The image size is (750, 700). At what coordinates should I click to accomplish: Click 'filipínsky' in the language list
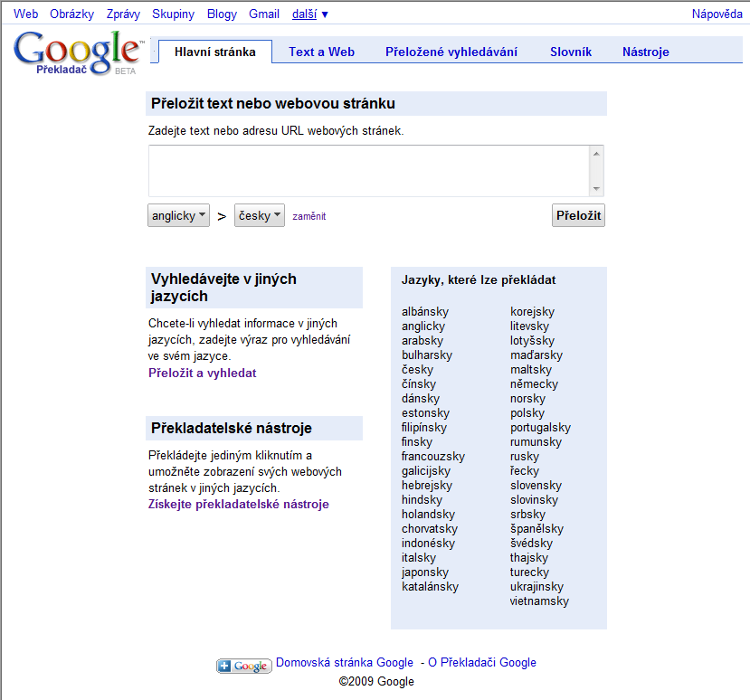pos(423,427)
